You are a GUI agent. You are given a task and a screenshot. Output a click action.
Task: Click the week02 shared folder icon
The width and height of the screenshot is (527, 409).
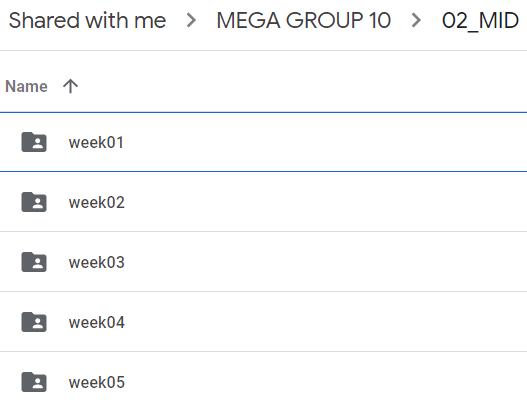pyautogui.click(x=34, y=202)
